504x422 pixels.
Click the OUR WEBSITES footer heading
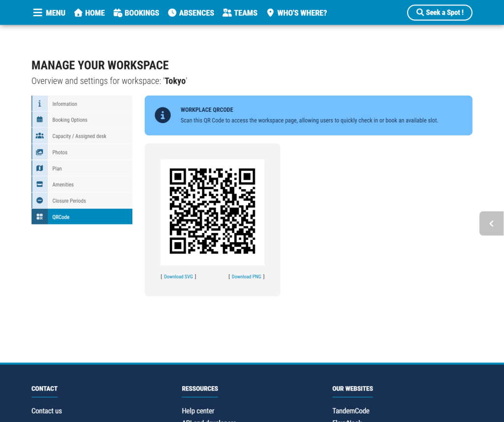(352, 389)
